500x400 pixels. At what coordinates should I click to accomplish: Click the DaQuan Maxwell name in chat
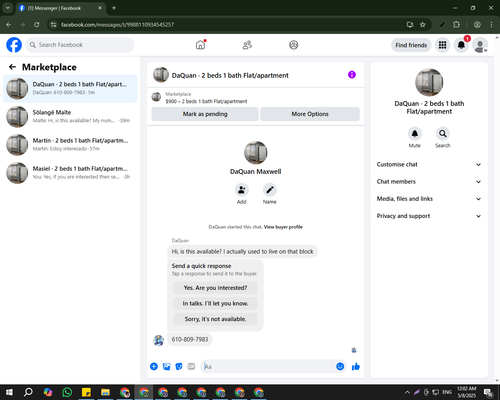[256, 171]
